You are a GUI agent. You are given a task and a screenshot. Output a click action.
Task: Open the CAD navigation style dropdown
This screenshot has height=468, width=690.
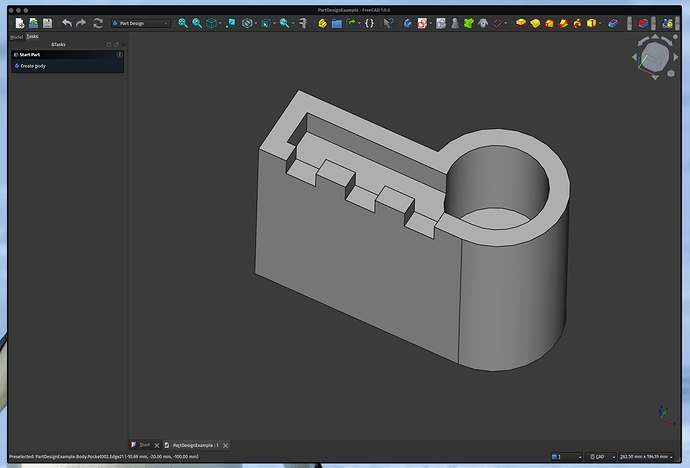point(602,457)
